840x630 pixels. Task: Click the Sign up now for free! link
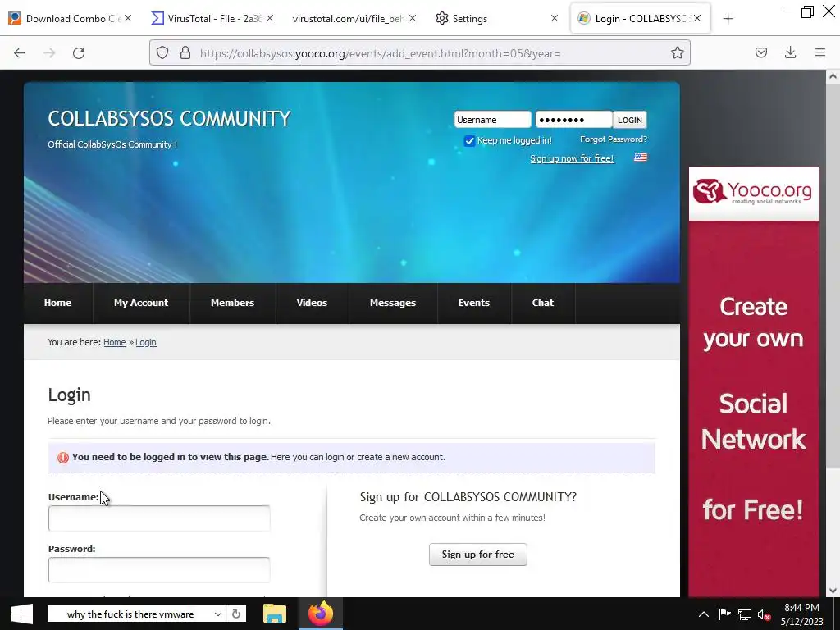tap(572, 158)
